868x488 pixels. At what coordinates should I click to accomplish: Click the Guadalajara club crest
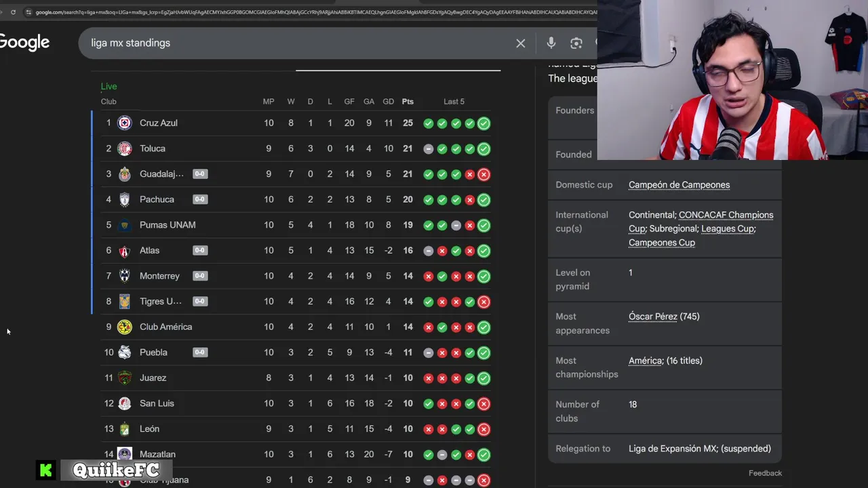[124, 174]
